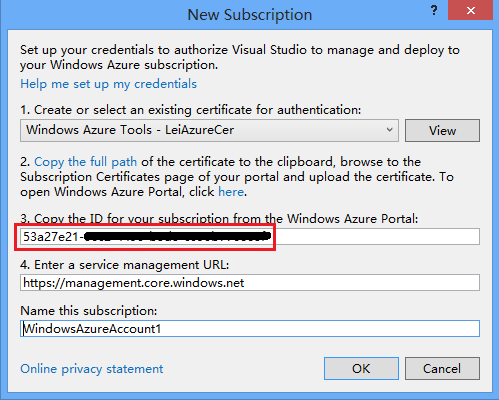
Task: Expand the certificate selection dropdown
Action: coord(209,130)
